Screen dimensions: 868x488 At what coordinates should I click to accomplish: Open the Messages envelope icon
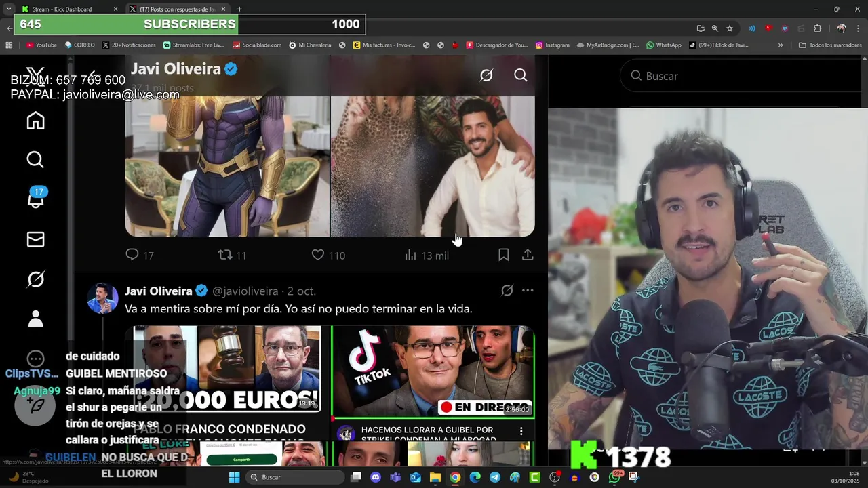click(35, 239)
